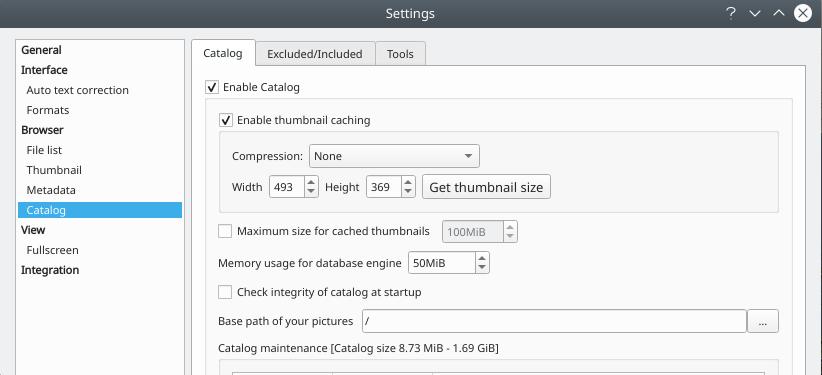Enable Maximum size for cached thumbnails
Image resolution: width=822 pixels, height=375 pixels.
[x=225, y=231]
